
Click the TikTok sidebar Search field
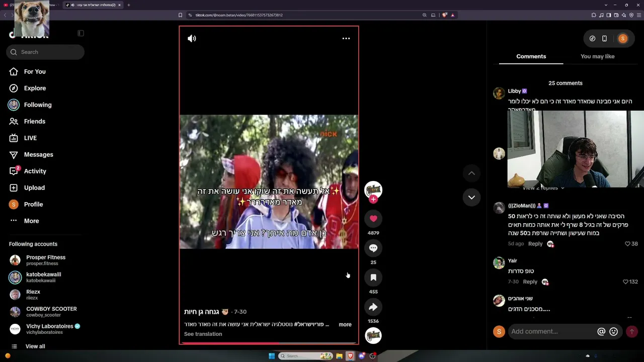pyautogui.click(x=45, y=52)
